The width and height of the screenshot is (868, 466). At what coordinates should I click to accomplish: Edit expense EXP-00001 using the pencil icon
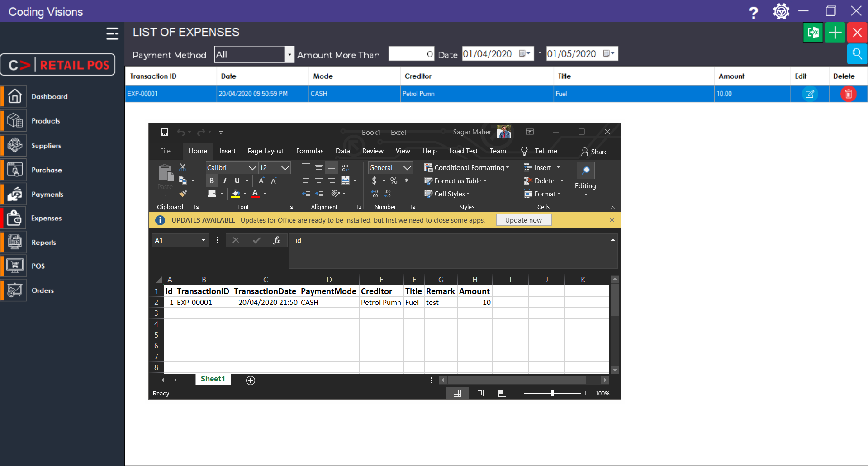coord(810,94)
